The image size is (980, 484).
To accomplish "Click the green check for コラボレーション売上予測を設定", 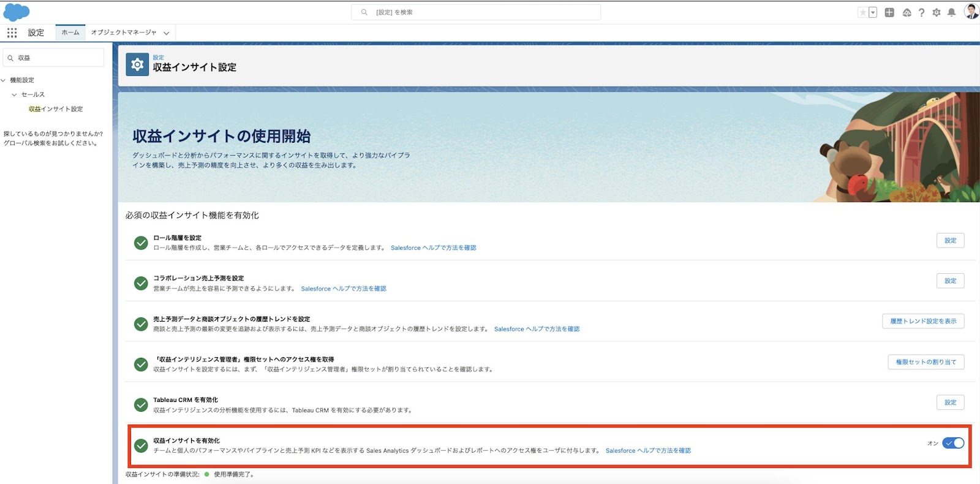I will 141,284.
